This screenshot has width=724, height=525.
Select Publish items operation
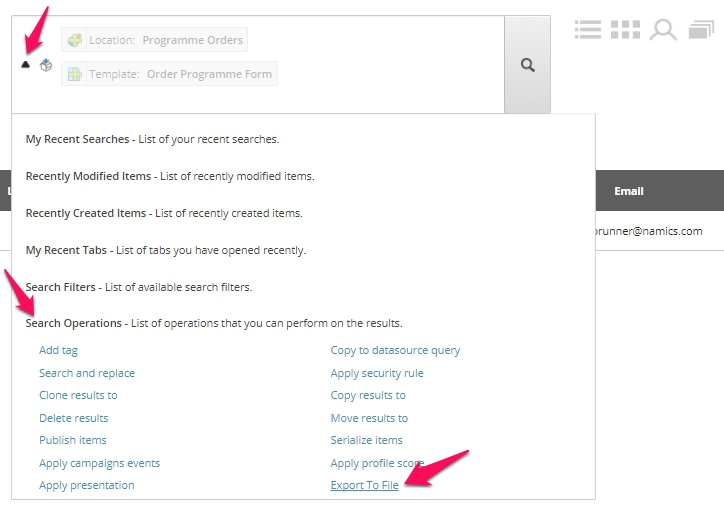click(x=73, y=440)
